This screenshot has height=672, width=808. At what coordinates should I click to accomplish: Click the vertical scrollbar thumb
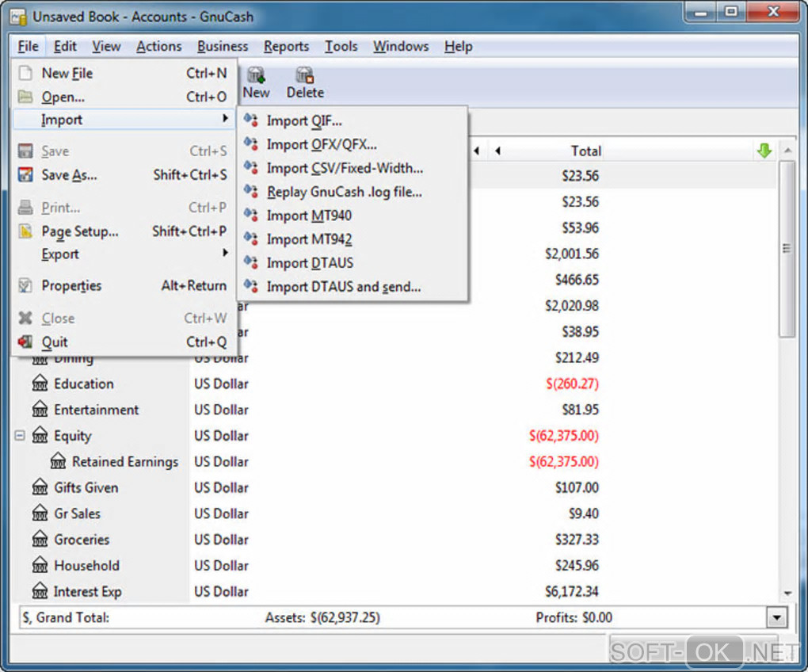[787, 249]
